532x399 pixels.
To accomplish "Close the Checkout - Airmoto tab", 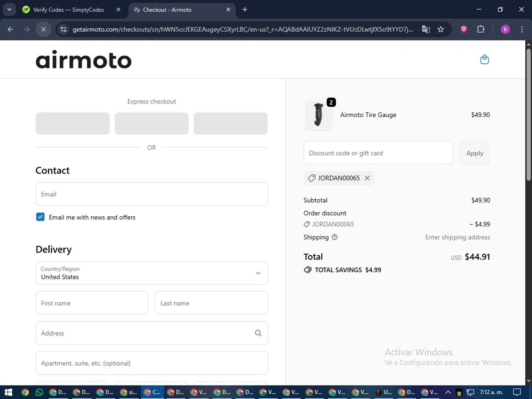I will tap(228, 10).
